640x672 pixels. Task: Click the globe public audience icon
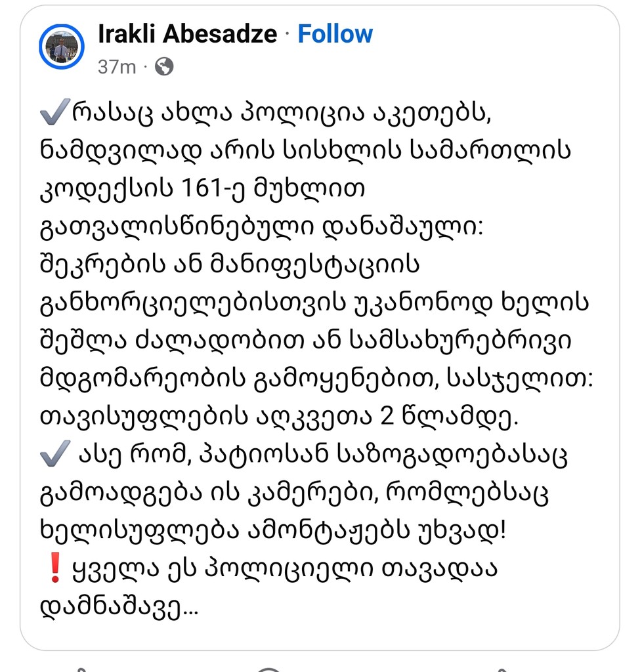[163, 66]
